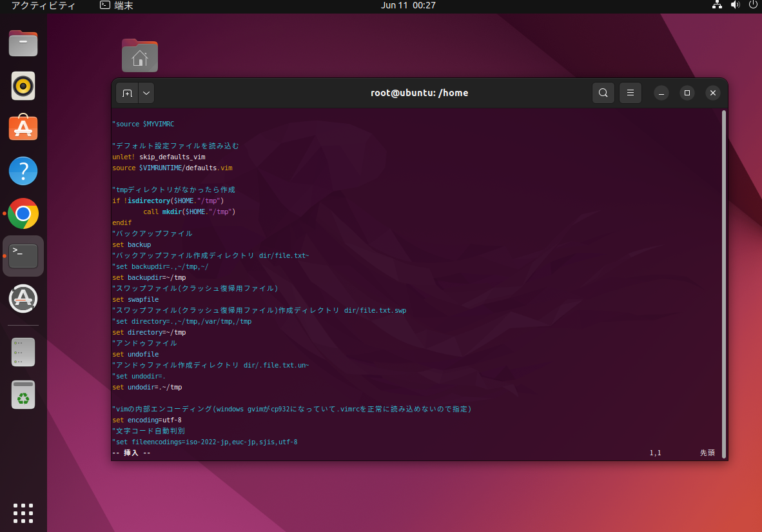This screenshot has height=532, width=762.
Task: Open the home folder on the desktop
Action: pyautogui.click(x=140, y=55)
